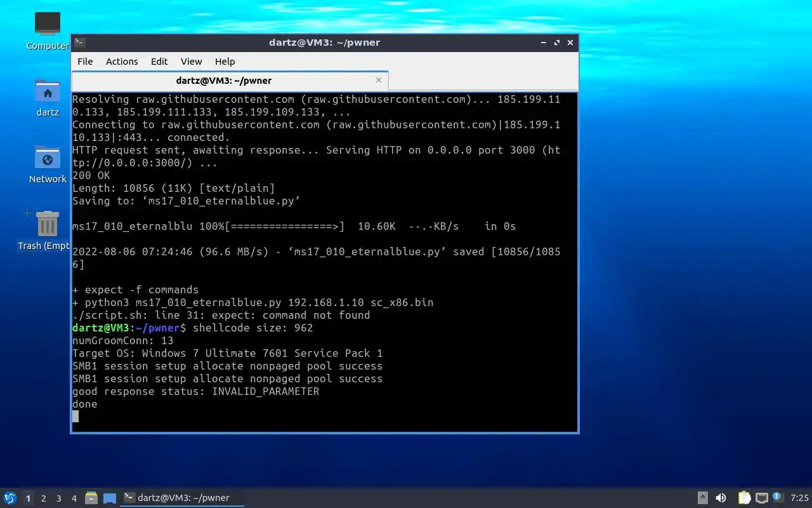Open the Help menu in terminal
This screenshot has width=812, height=508.
225,62
